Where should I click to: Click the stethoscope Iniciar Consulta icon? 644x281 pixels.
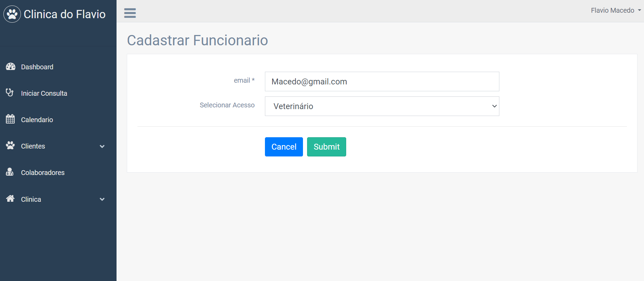tap(10, 93)
